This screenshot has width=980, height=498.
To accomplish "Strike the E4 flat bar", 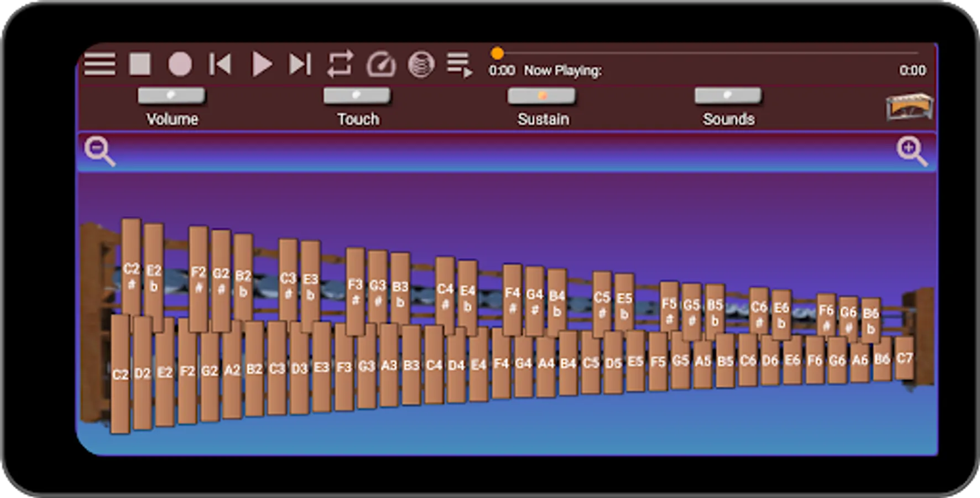I will pyautogui.click(x=467, y=298).
